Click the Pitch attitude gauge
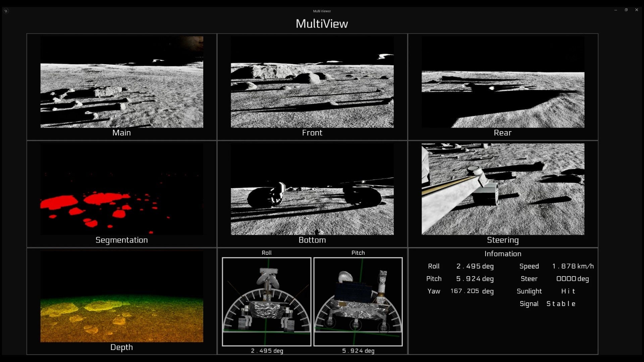The height and width of the screenshot is (362, 644). [358, 302]
